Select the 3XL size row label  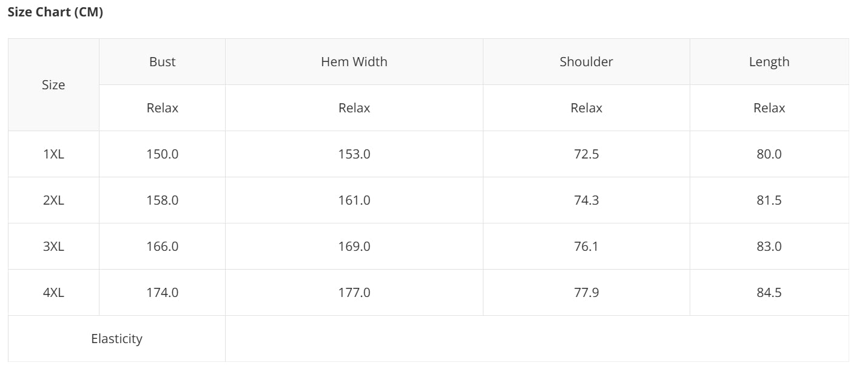pos(53,247)
